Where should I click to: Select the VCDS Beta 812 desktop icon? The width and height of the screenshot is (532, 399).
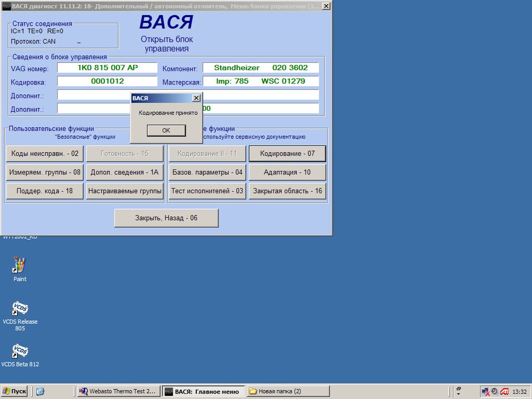point(20,355)
